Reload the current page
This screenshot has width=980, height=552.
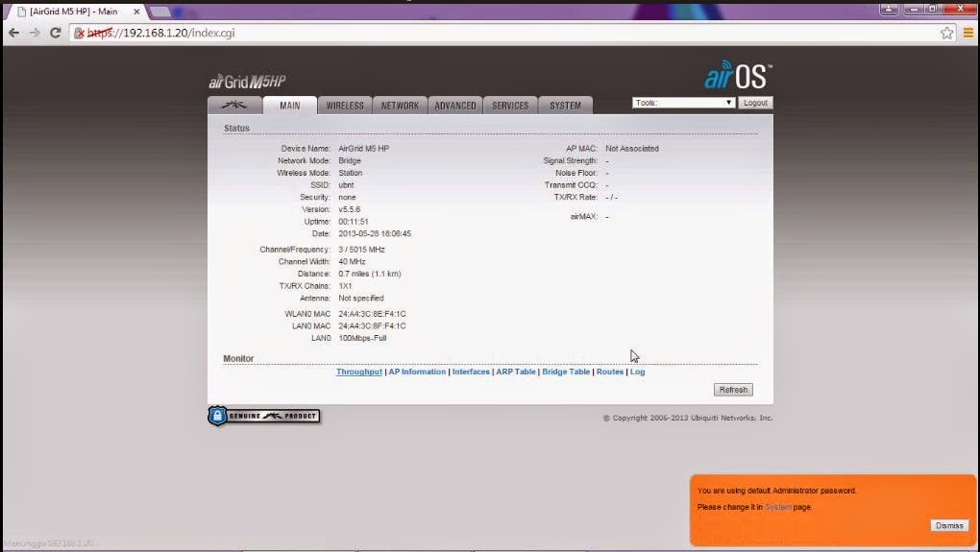[55, 33]
